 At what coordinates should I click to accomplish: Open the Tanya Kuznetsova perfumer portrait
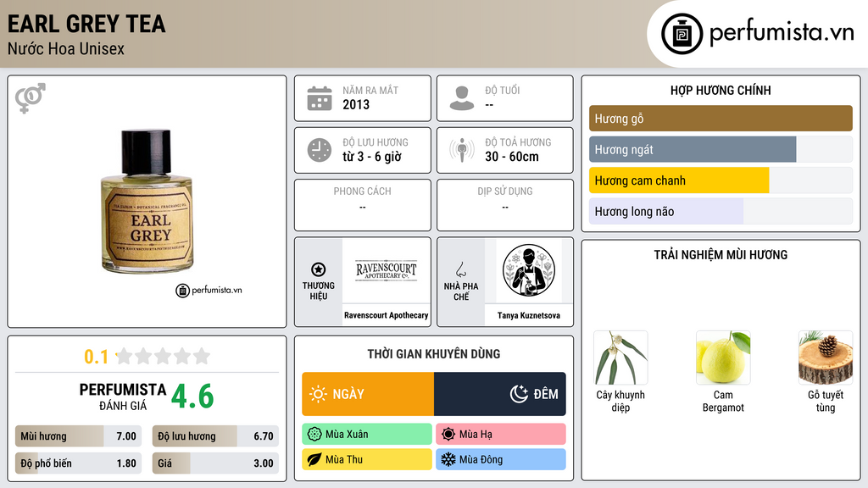click(529, 270)
